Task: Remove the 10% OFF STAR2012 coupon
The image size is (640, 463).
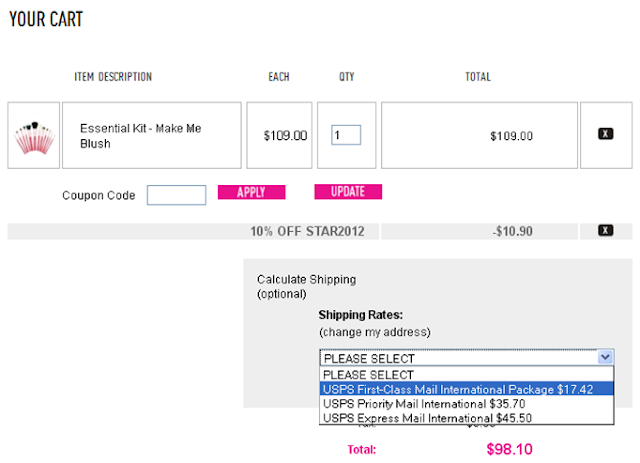Action: pos(605,231)
